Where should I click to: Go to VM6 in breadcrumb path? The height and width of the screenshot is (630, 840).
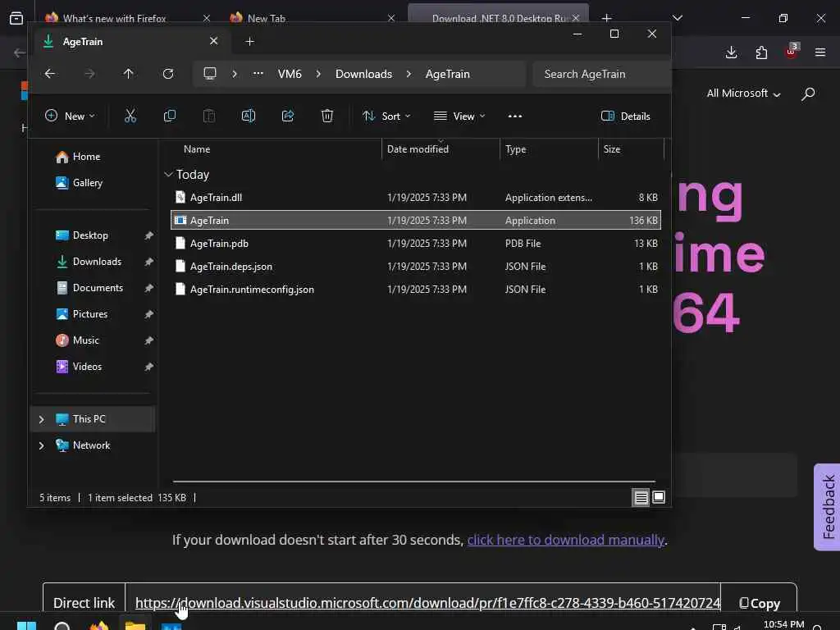[x=290, y=74]
